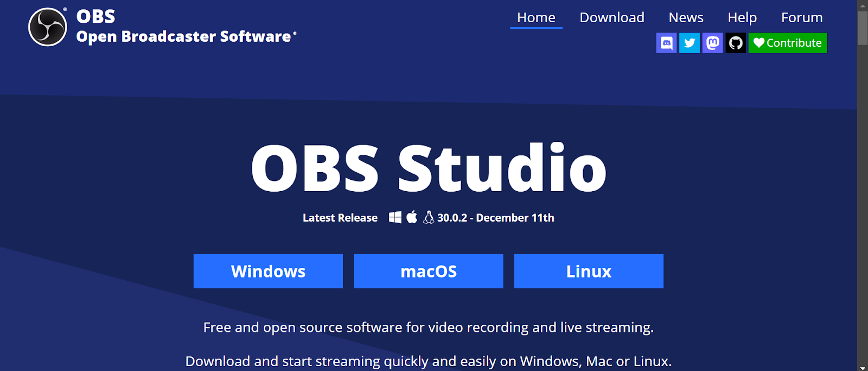Go to the Download page
The height and width of the screenshot is (371, 868).
point(612,17)
